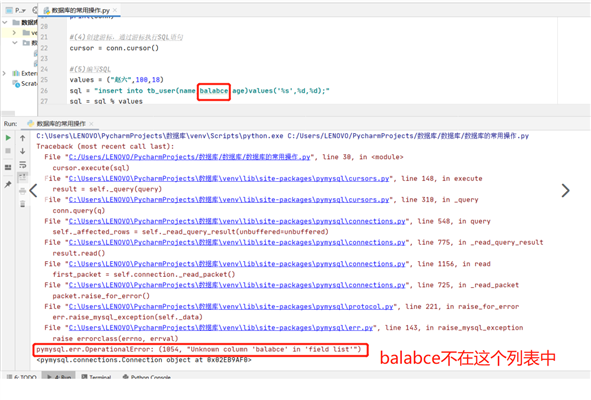The width and height of the screenshot is (591, 400).
Task: Click the Print console output icon
Action: click(23, 191)
